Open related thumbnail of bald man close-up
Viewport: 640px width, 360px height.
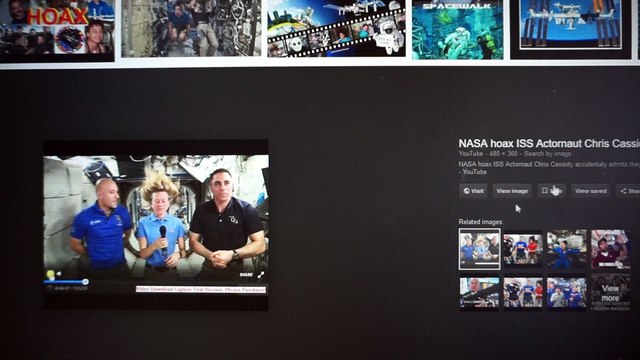click(479, 293)
